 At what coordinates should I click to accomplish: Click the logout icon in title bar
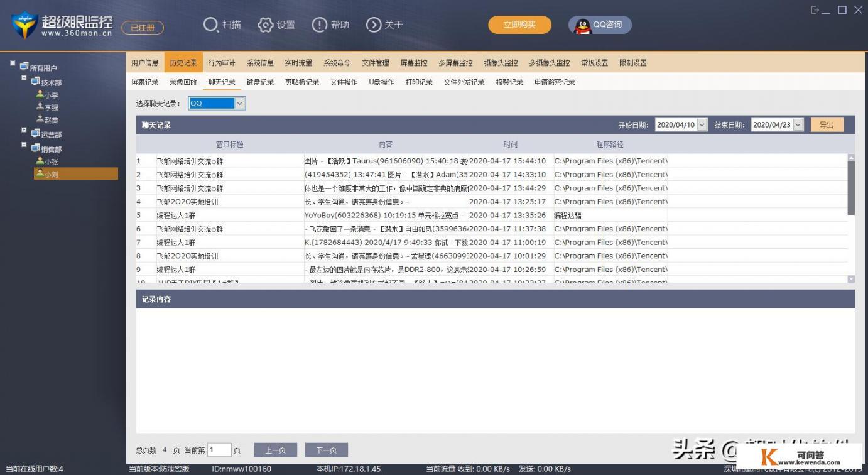(815, 10)
